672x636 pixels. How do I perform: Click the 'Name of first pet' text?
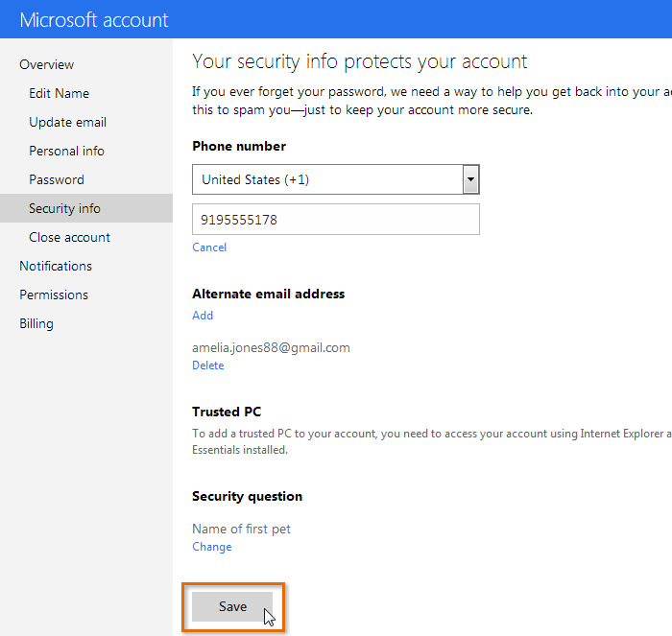point(241,529)
